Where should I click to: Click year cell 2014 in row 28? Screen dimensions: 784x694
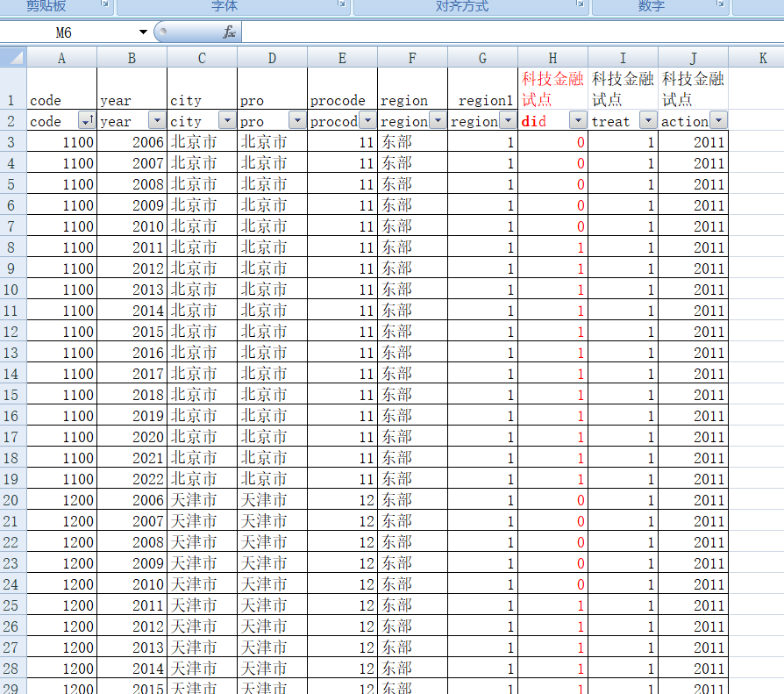point(132,669)
